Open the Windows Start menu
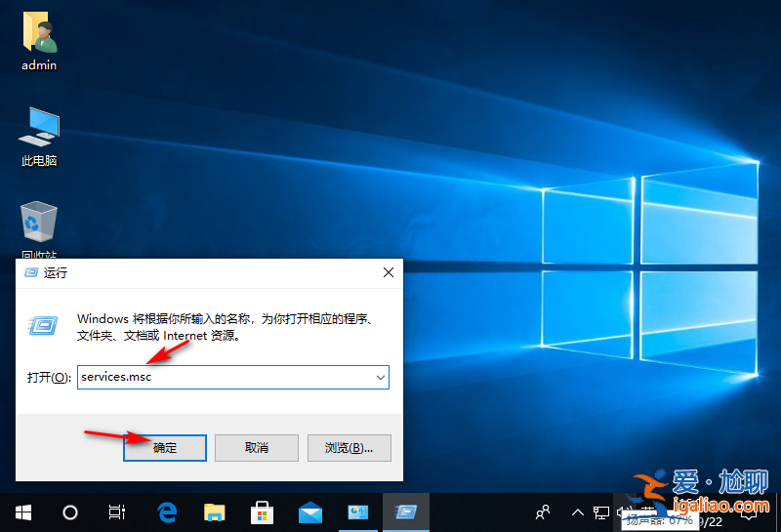Screen dimensions: 781x532 23,512
